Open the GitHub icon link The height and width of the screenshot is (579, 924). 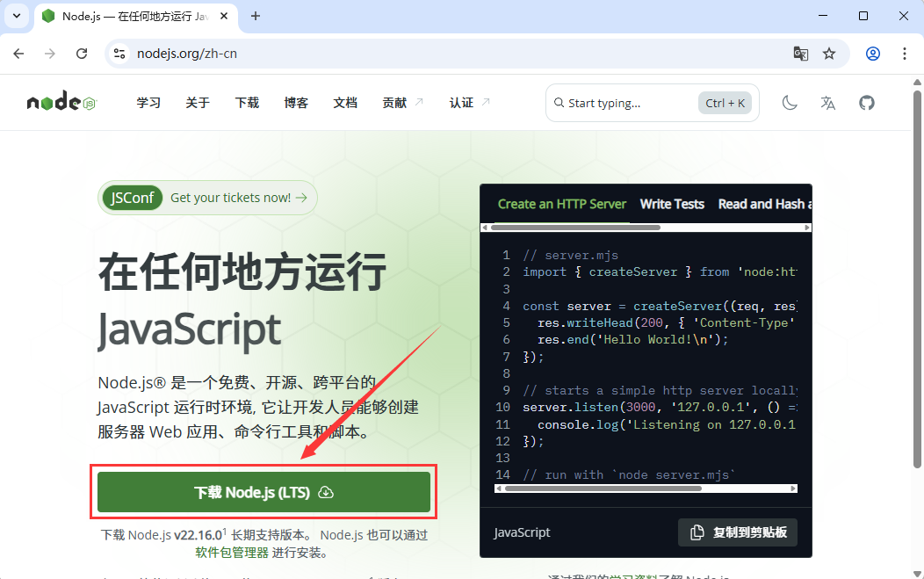866,103
